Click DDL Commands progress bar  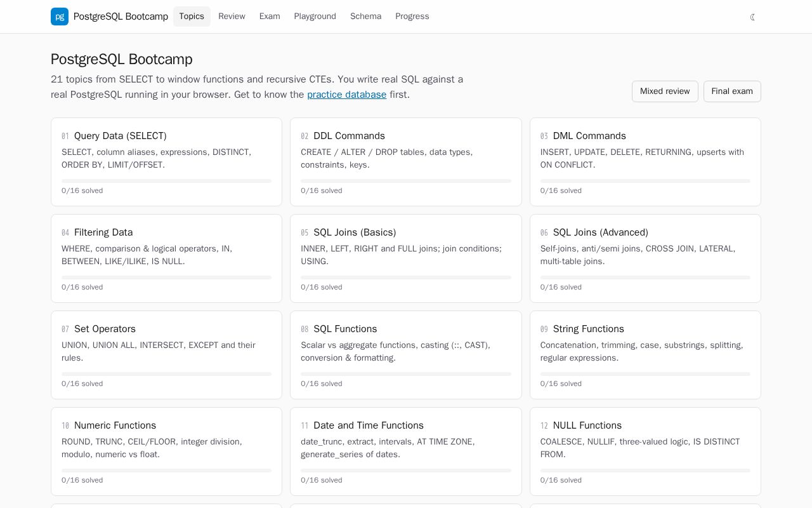coord(406,181)
